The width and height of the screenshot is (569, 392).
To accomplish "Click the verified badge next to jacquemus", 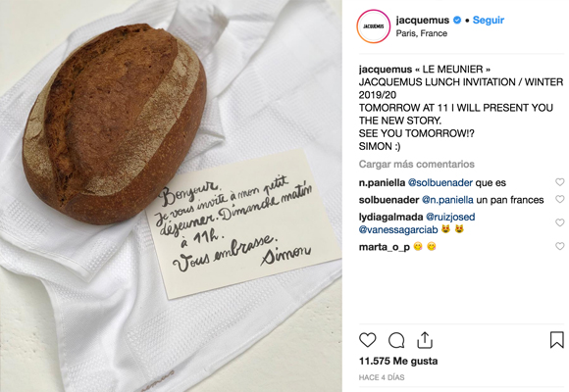I will [x=457, y=20].
